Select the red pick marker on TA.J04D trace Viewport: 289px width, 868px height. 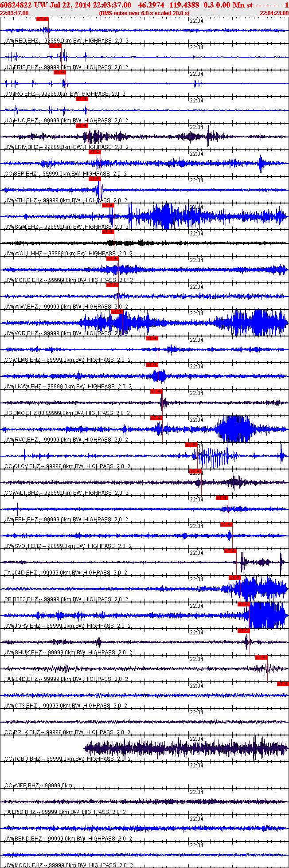230,551
